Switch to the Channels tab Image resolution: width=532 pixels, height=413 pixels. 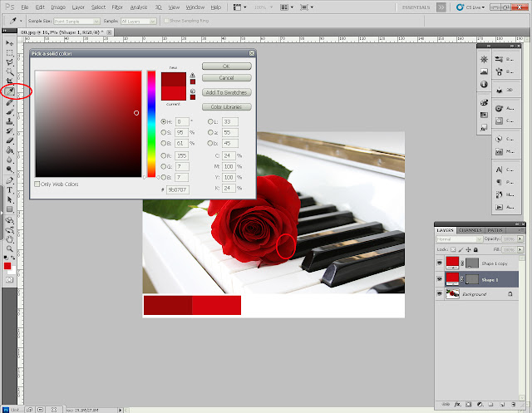[470, 230]
